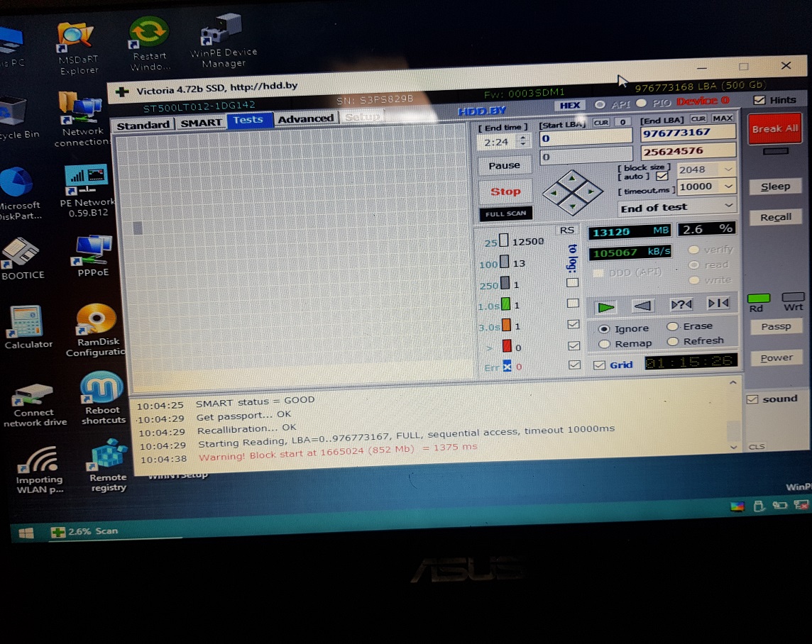Stop the scan with the Stop button
The width and height of the screenshot is (812, 644).
click(505, 192)
